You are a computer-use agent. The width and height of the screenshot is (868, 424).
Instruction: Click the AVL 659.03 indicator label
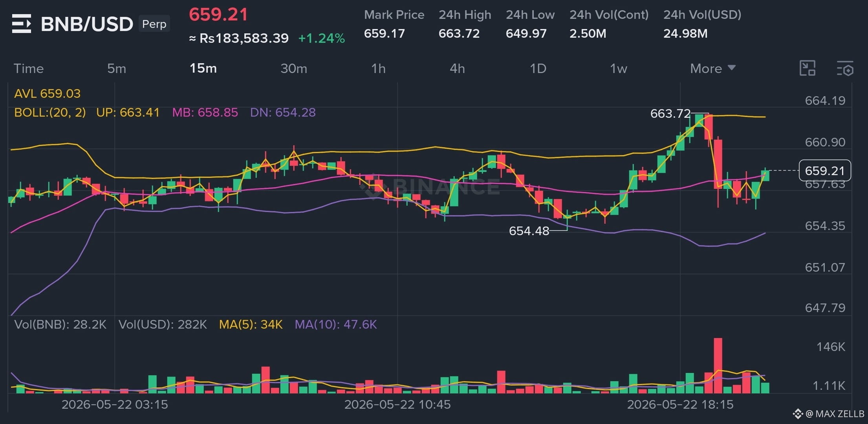[47, 93]
